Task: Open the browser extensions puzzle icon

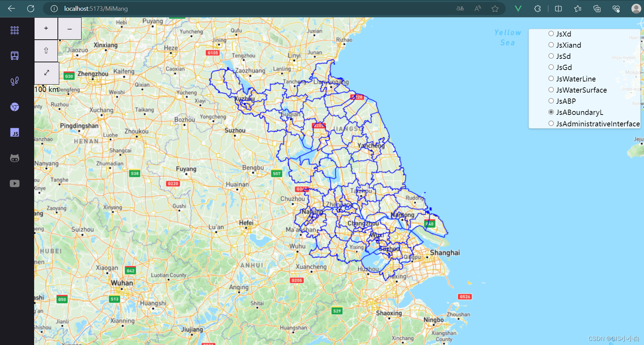Action: pos(537,9)
